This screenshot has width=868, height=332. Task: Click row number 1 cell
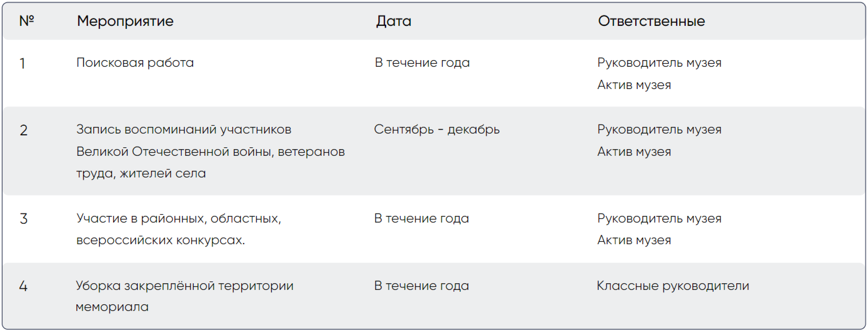tap(23, 63)
